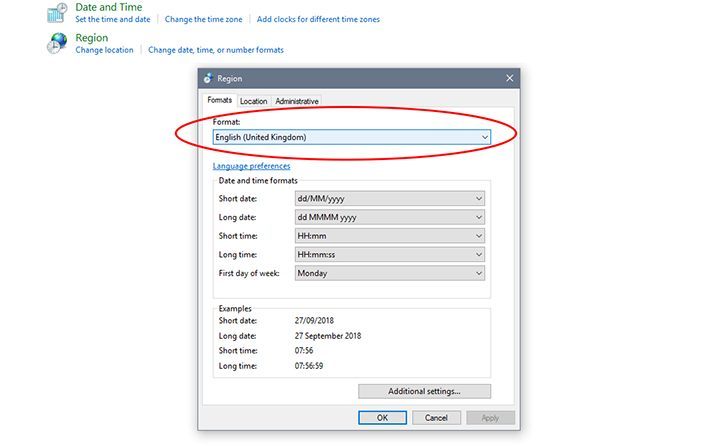Screen dimensions: 720x446
Task: Open the Language preferences link
Action: coord(251,166)
